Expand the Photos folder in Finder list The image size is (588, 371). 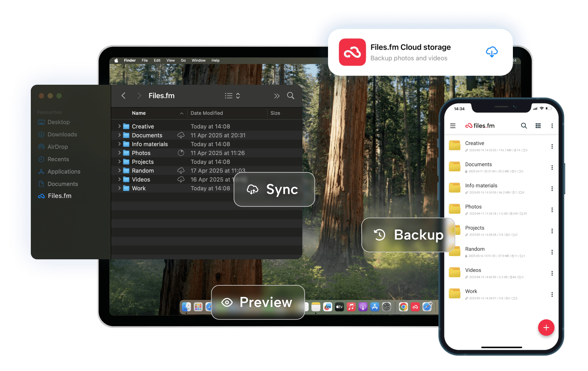[119, 153]
